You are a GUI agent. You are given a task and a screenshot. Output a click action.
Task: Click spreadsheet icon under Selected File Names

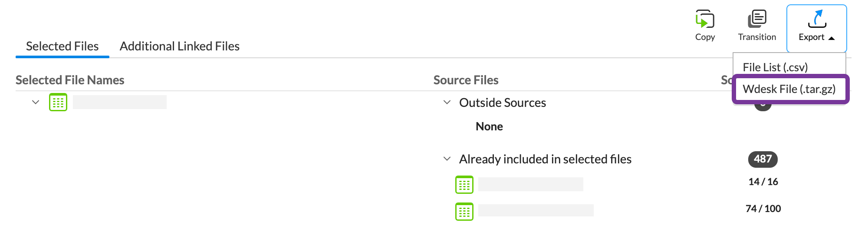(58, 103)
